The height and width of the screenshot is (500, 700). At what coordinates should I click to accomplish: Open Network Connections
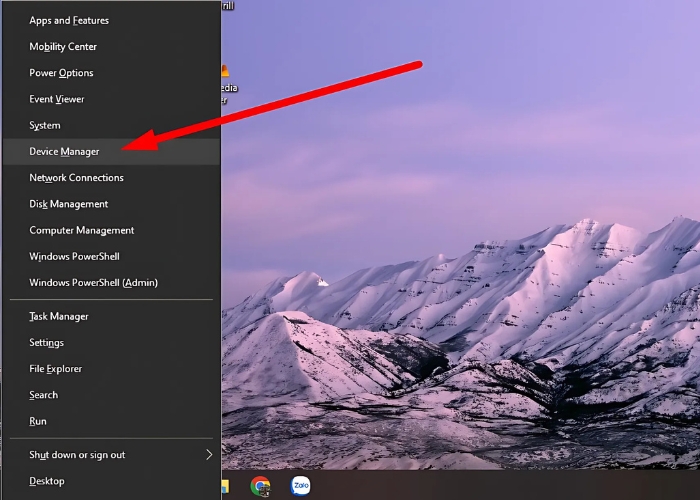(x=77, y=178)
